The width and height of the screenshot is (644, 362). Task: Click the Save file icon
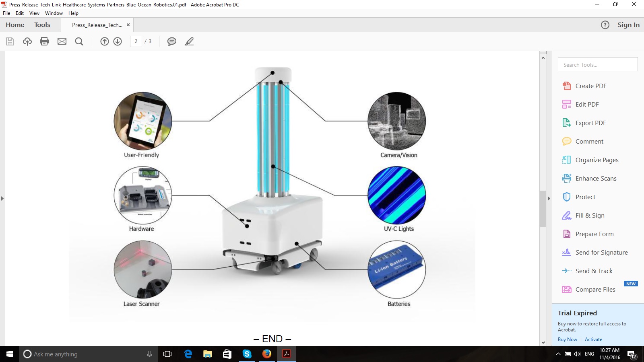coord(10,41)
